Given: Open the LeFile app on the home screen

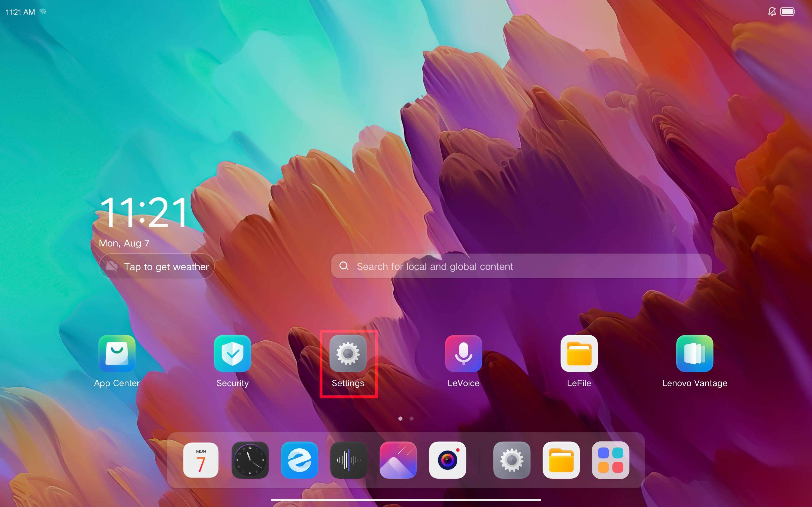Looking at the screenshot, I should [x=579, y=354].
